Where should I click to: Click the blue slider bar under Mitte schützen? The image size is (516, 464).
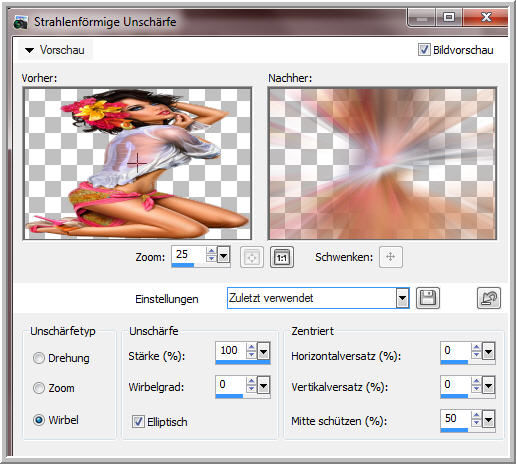(454, 430)
